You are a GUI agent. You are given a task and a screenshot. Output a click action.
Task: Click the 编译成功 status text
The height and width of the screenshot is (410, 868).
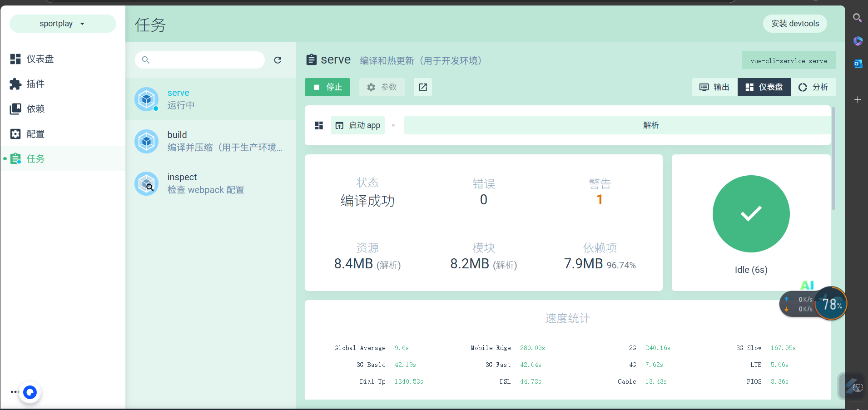click(367, 201)
